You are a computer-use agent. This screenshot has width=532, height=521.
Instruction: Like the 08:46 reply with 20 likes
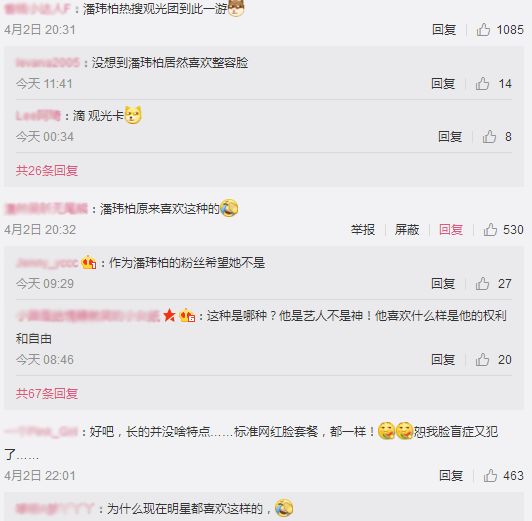pyautogui.click(x=482, y=360)
